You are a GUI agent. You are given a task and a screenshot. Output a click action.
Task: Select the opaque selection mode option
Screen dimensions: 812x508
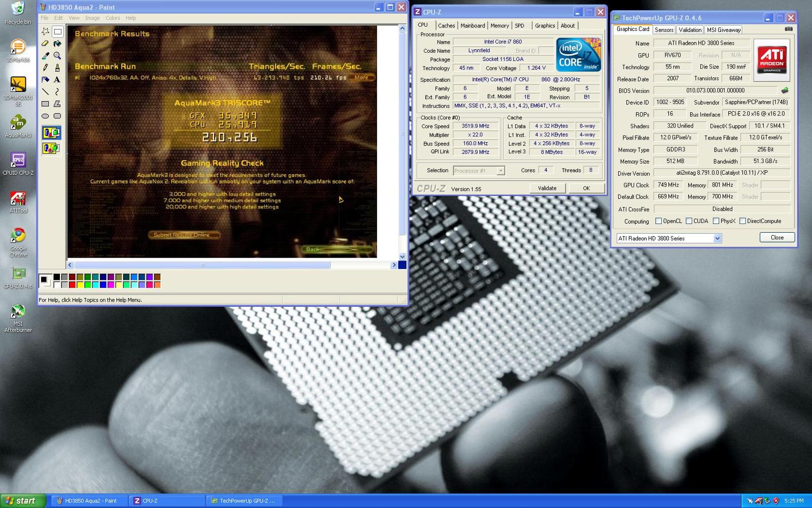(51, 133)
